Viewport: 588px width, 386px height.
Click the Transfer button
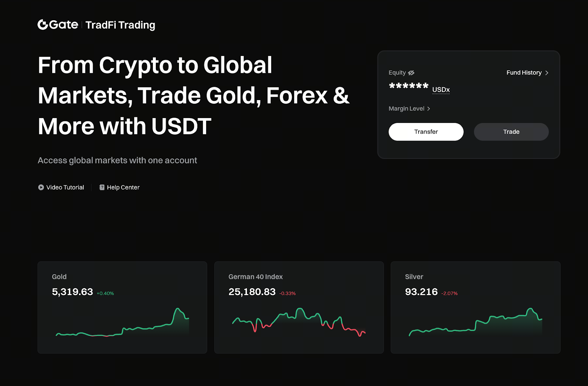point(426,132)
